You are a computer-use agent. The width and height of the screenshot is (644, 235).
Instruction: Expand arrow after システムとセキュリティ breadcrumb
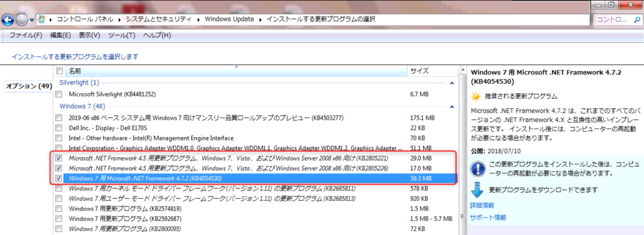tap(198, 20)
